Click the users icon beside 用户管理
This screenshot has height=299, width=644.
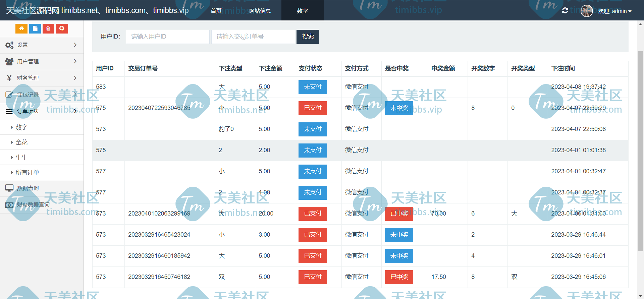(x=9, y=61)
